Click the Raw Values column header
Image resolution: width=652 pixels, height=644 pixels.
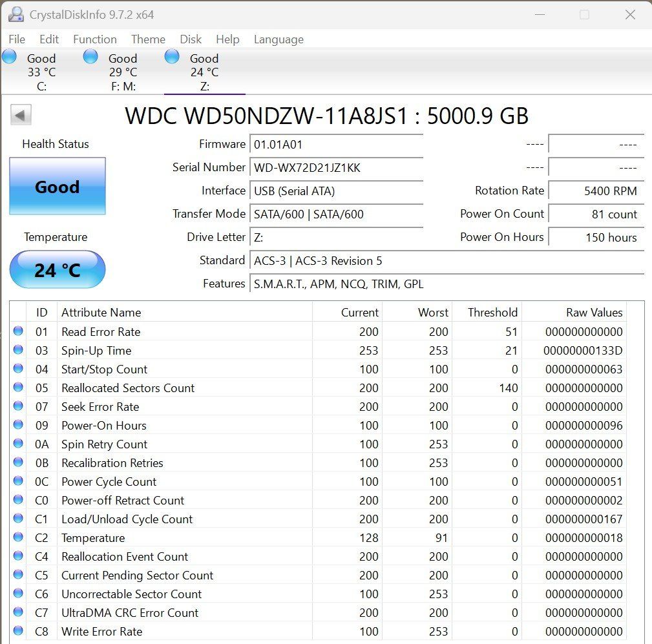tap(574, 312)
